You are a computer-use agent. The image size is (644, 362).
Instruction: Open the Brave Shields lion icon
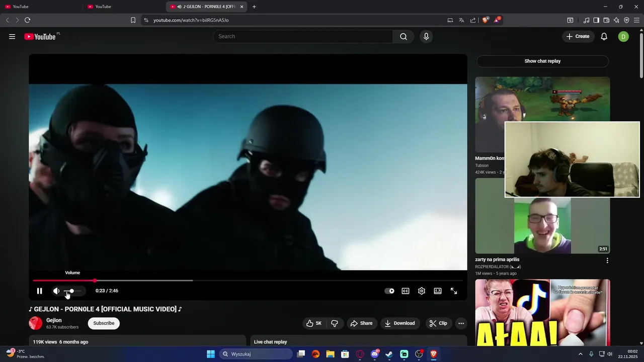[x=485, y=20]
